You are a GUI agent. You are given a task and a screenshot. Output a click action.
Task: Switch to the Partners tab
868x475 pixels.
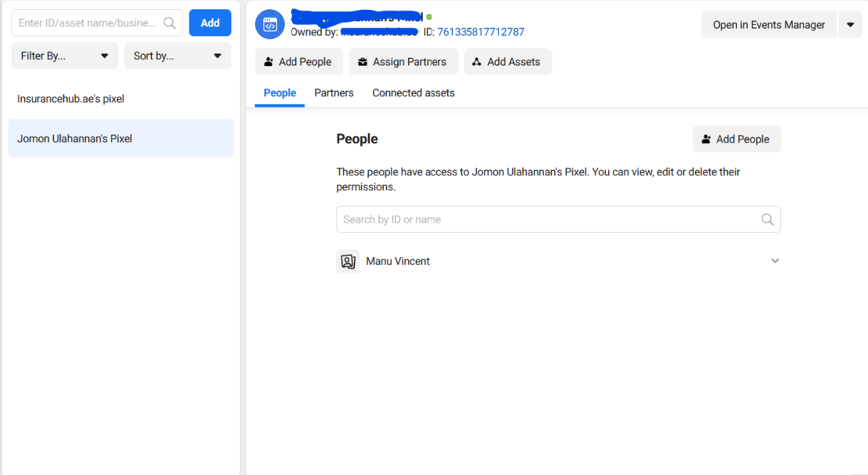tap(334, 93)
